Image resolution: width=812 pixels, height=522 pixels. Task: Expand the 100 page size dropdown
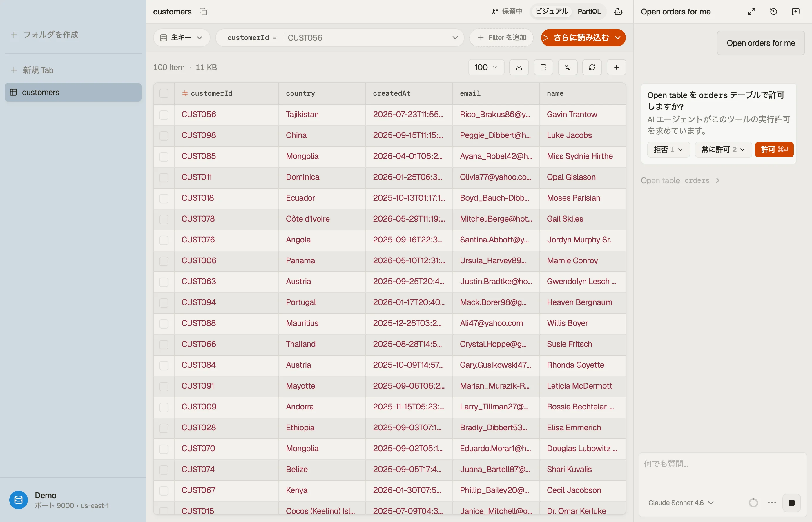(486, 68)
